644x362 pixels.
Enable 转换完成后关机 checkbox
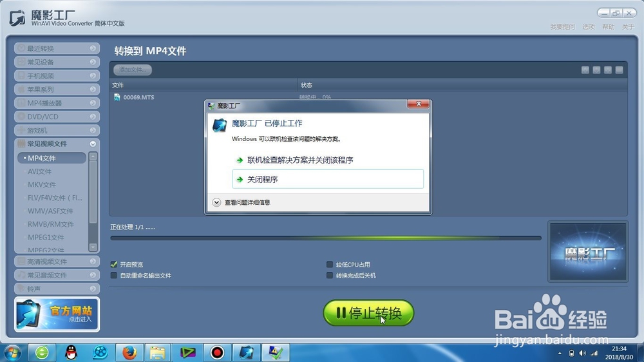pos(329,275)
